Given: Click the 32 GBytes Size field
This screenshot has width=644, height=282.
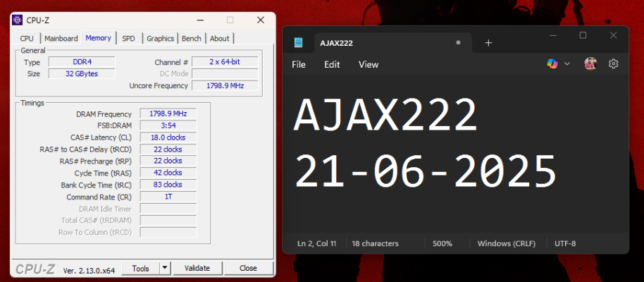Looking at the screenshot, I should (x=82, y=73).
